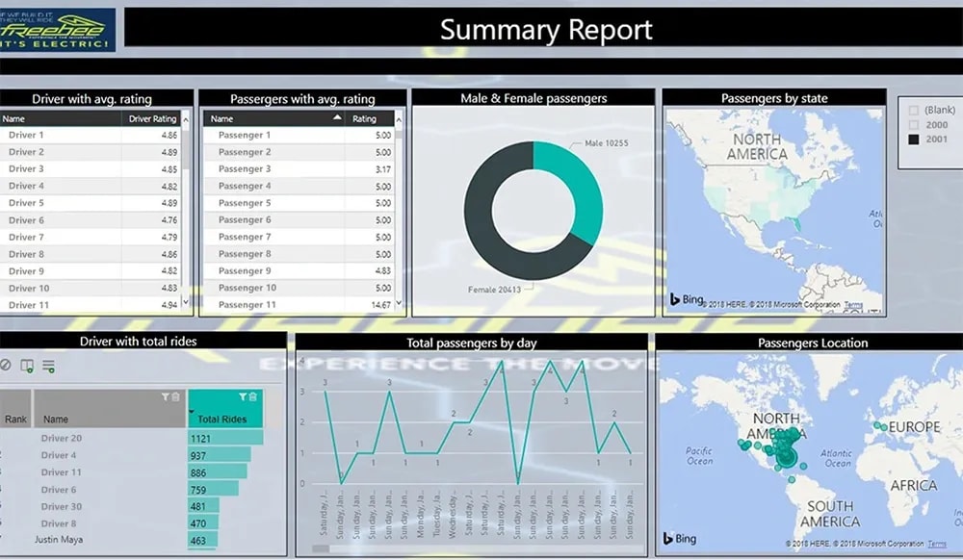Click the circle-slash clear icon under Driver with total rides

pos(6,366)
